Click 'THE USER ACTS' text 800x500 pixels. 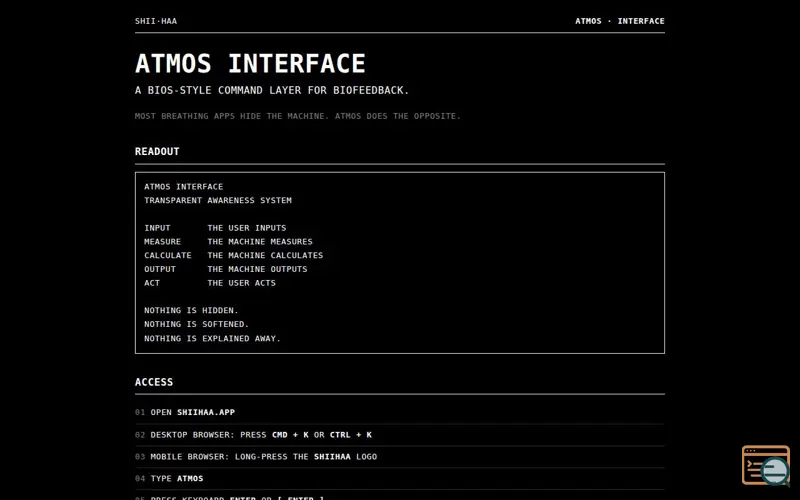[241, 283]
